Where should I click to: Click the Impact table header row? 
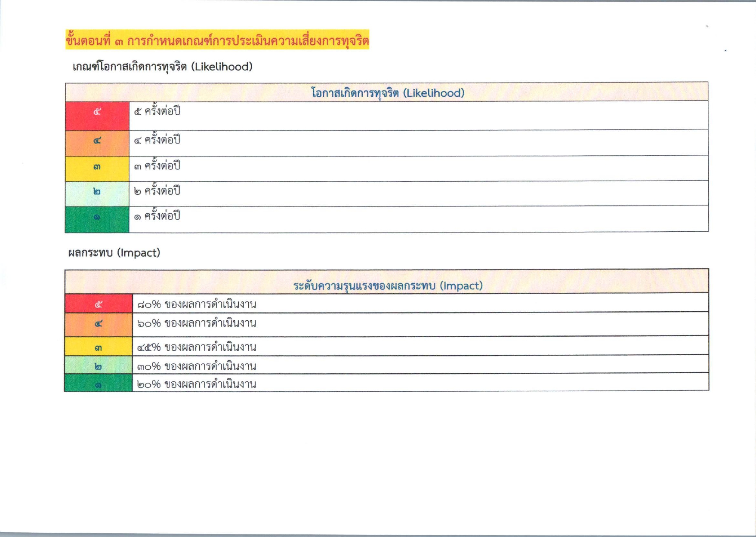(x=387, y=285)
